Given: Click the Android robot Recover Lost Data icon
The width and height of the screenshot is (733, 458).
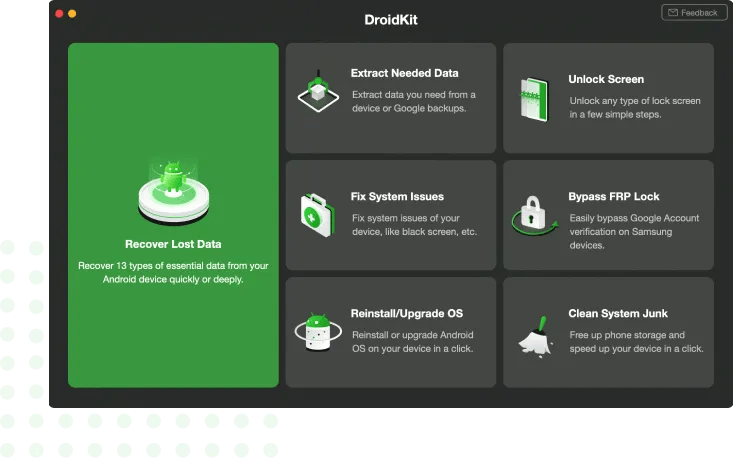Looking at the screenshot, I should pos(173,191).
